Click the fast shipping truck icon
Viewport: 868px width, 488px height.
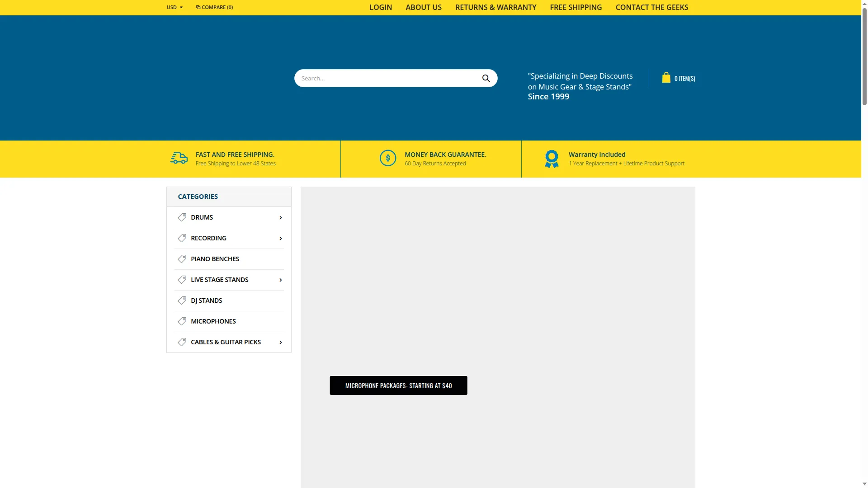click(x=179, y=158)
